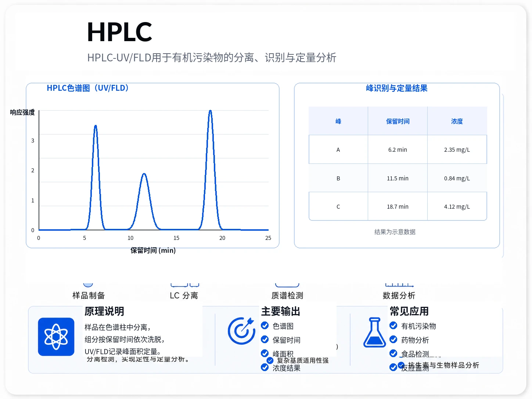Click the 0.84 mg/L table cell

(x=457, y=178)
